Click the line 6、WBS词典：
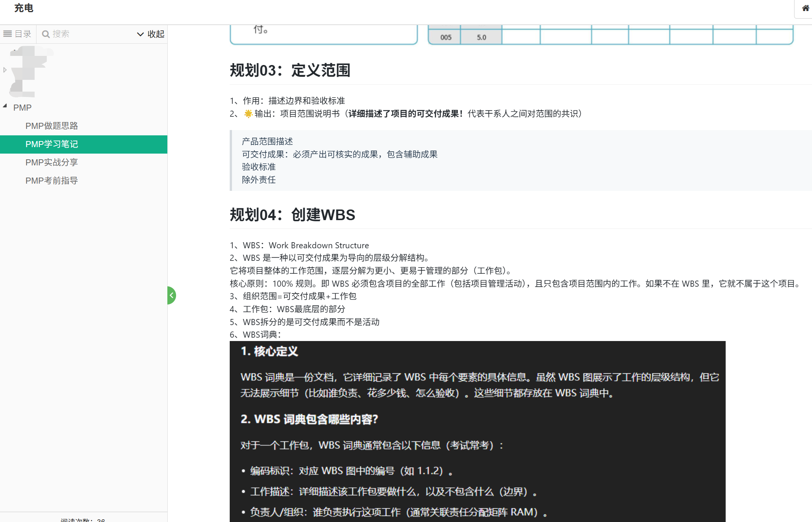812x522 pixels. (x=256, y=335)
